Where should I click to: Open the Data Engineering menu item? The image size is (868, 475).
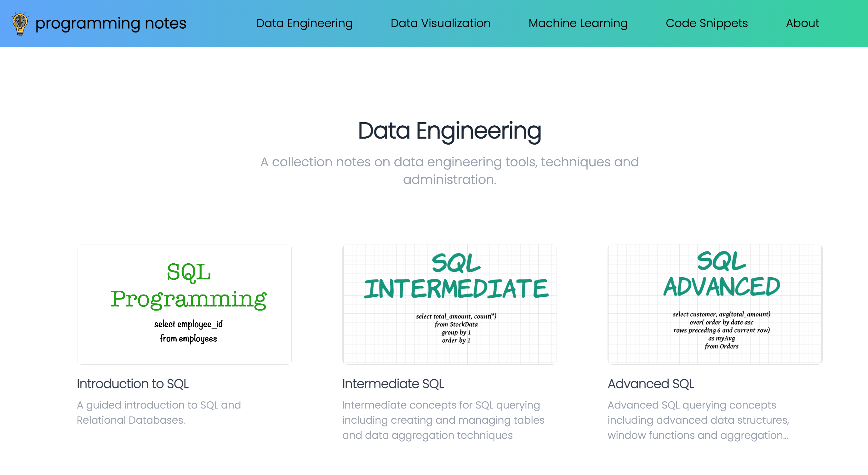coord(304,23)
